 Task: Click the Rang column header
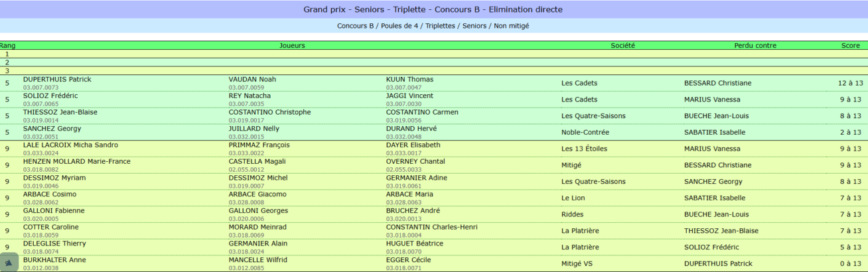[8, 46]
